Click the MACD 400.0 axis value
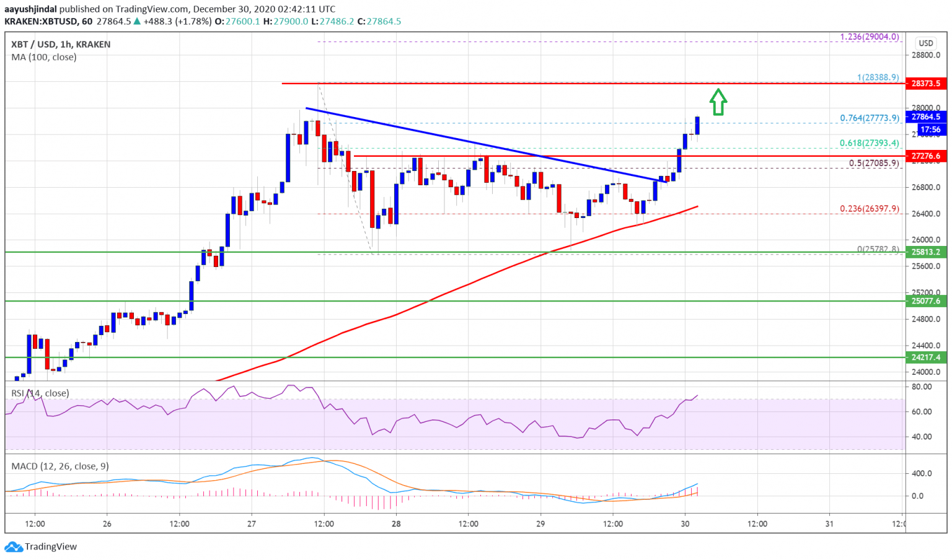 point(922,474)
